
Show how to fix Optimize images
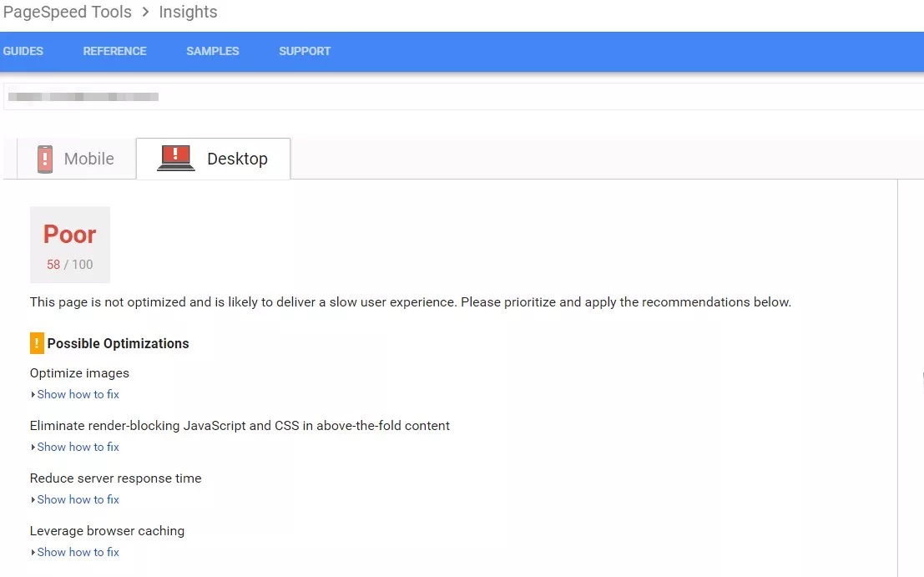click(x=78, y=394)
